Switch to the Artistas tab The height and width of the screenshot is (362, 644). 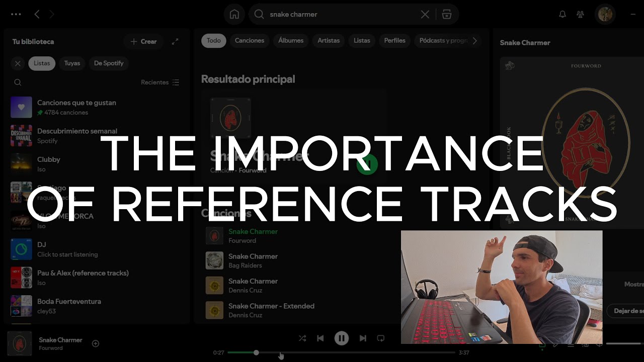(329, 41)
